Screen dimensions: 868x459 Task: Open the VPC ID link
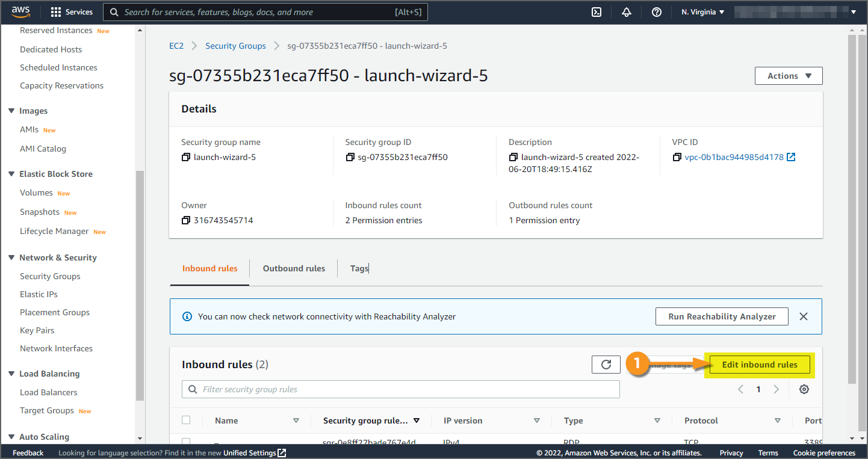734,158
